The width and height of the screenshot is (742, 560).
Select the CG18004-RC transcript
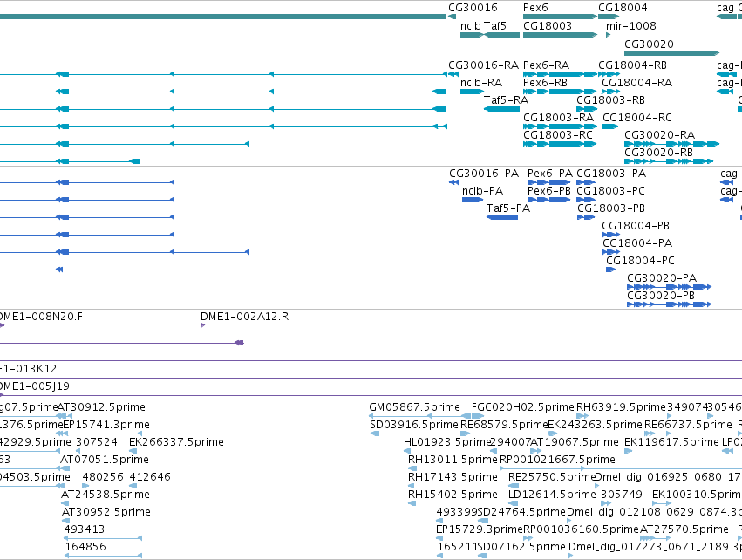(x=610, y=126)
